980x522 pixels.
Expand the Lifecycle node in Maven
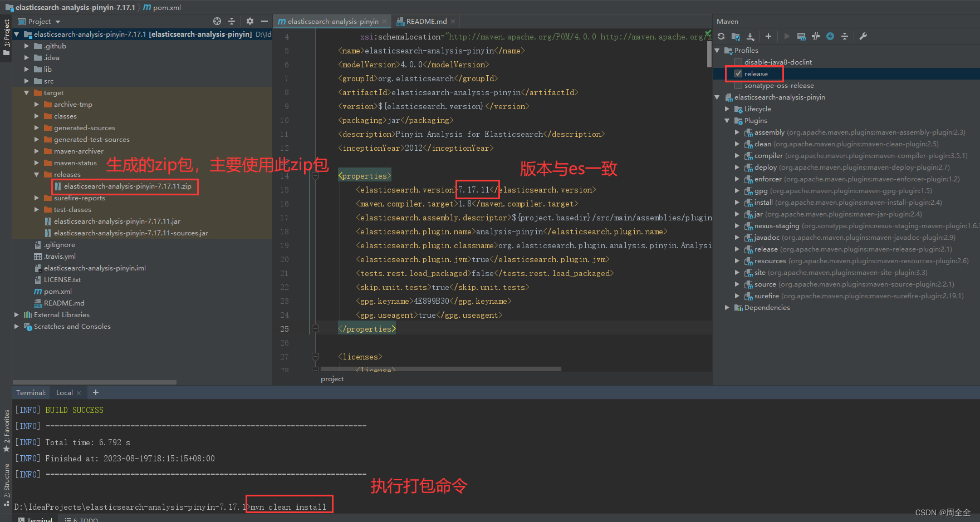pyautogui.click(x=727, y=109)
